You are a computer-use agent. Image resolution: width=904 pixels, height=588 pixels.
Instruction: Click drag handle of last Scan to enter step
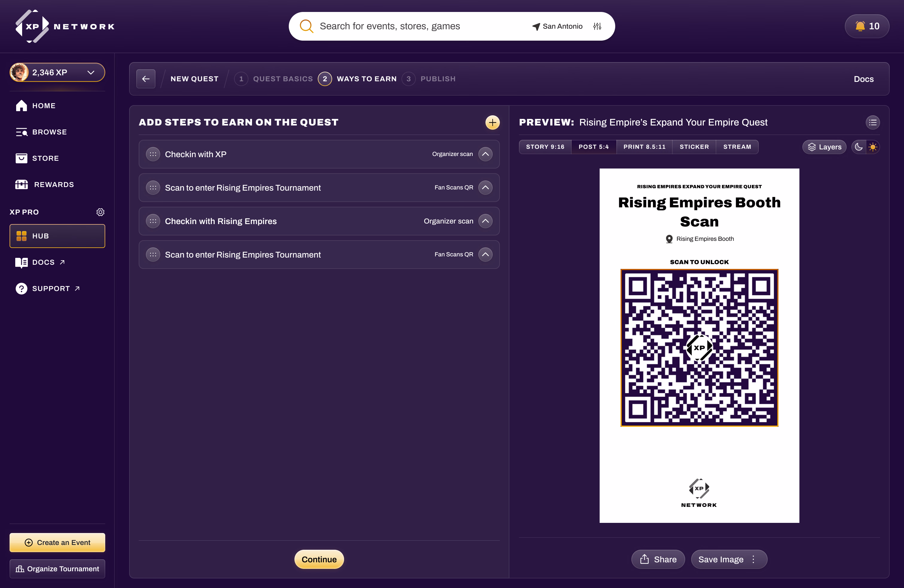(x=153, y=254)
